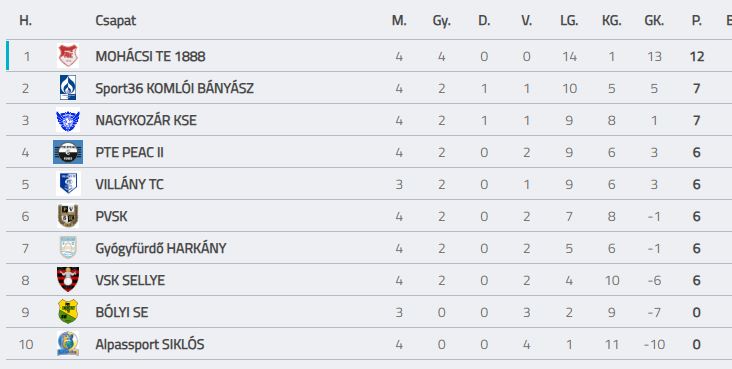Select the PVSK table row name
This screenshot has height=369, width=732.
(x=111, y=216)
